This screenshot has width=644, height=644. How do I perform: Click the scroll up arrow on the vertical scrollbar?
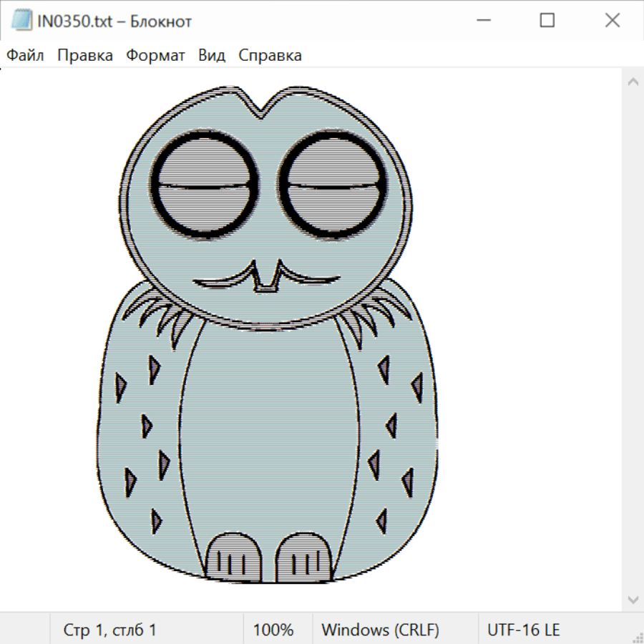point(633,82)
